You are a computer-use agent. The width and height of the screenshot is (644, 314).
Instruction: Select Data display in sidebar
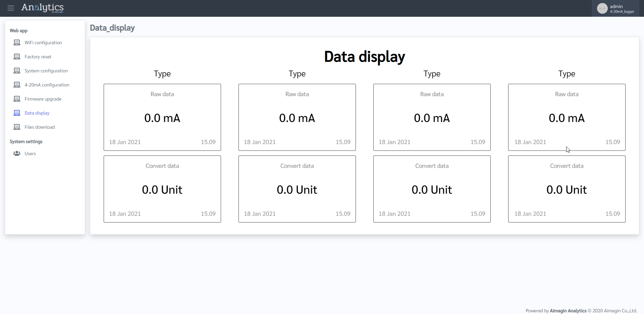point(37,113)
